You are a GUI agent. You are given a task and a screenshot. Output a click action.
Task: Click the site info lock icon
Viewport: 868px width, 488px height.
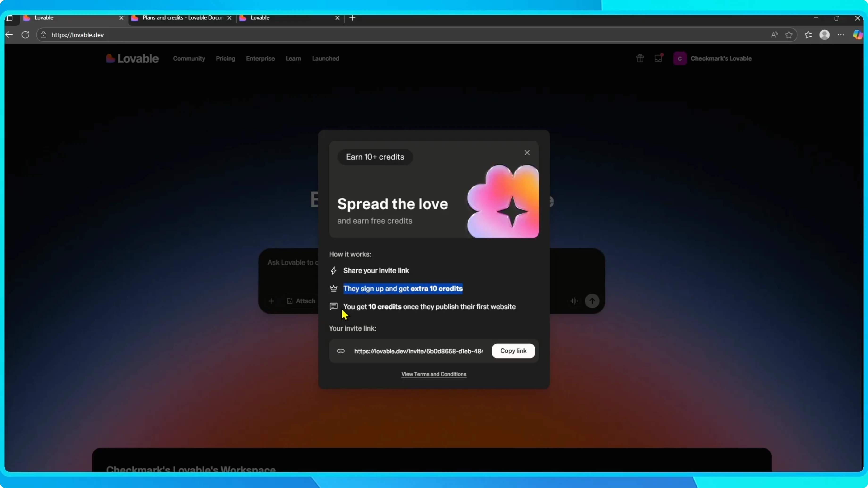tap(43, 35)
